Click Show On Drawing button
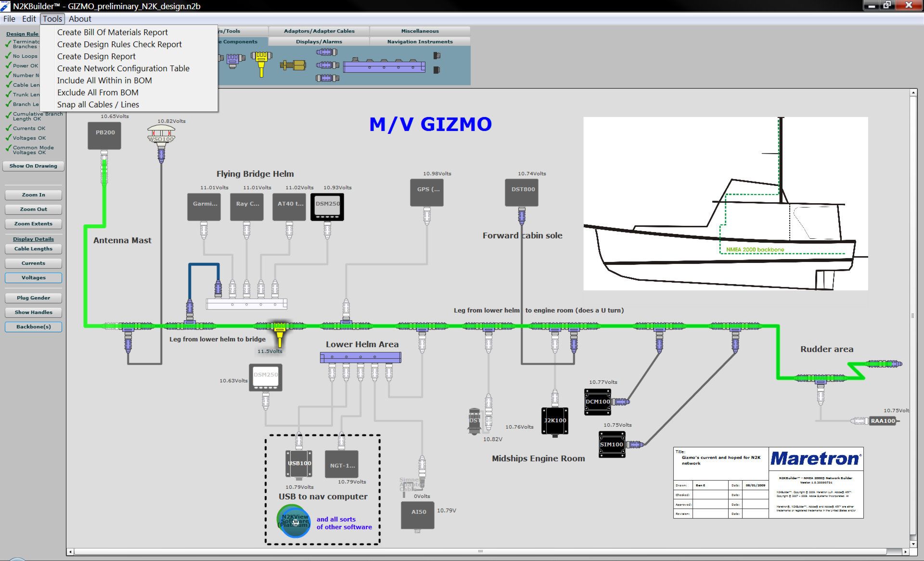This screenshot has width=924, height=561. point(33,166)
